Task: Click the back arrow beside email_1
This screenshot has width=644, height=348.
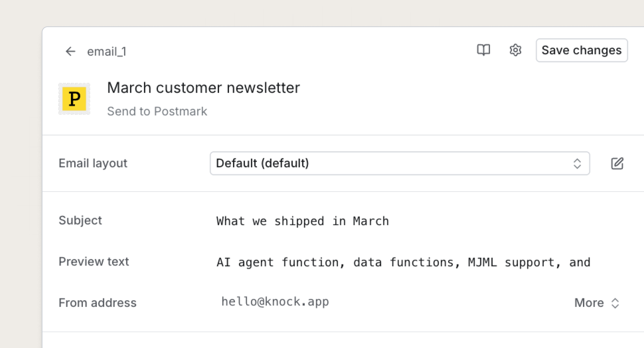Action: pyautogui.click(x=70, y=51)
